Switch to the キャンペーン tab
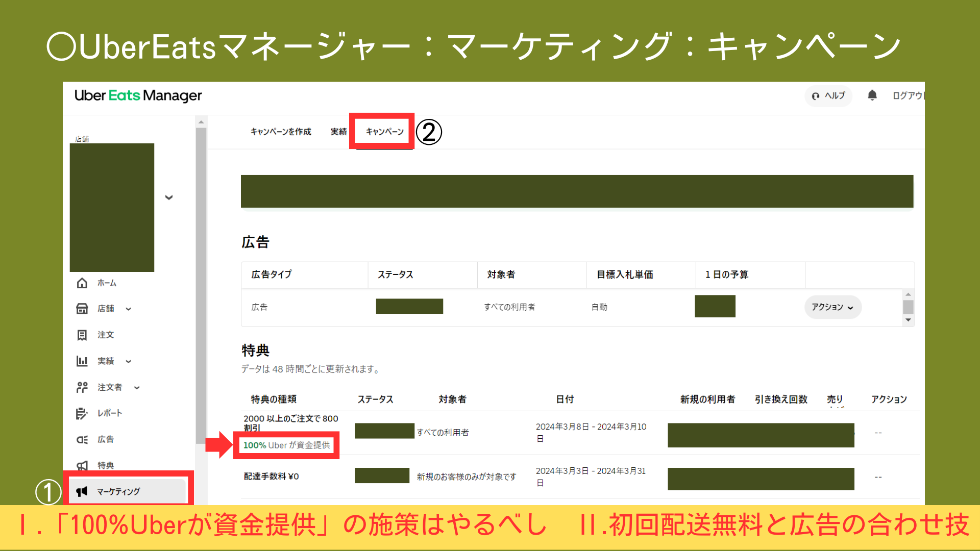 point(384,132)
